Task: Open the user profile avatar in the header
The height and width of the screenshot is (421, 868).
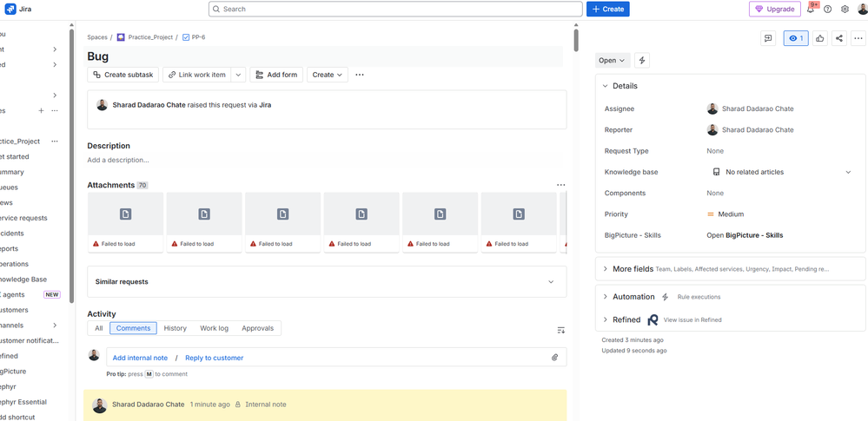Action: (x=863, y=10)
